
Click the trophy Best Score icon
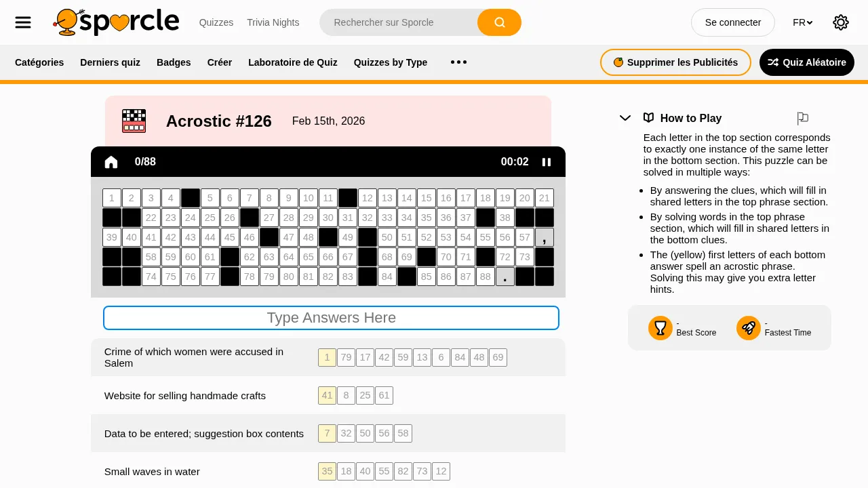[660, 327]
